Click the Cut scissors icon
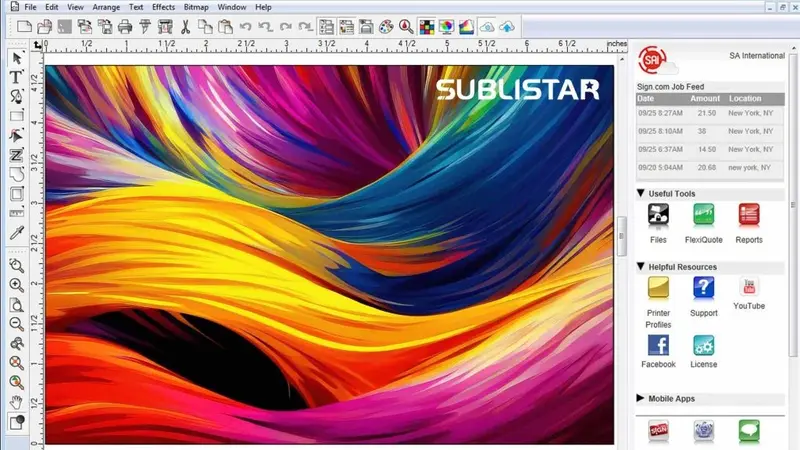Image resolution: width=800 pixels, height=450 pixels. pyautogui.click(x=185, y=27)
